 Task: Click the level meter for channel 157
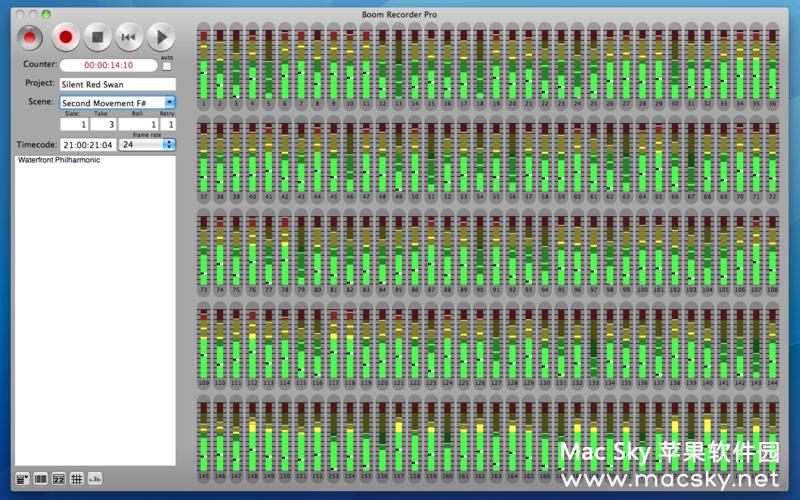[398, 439]
